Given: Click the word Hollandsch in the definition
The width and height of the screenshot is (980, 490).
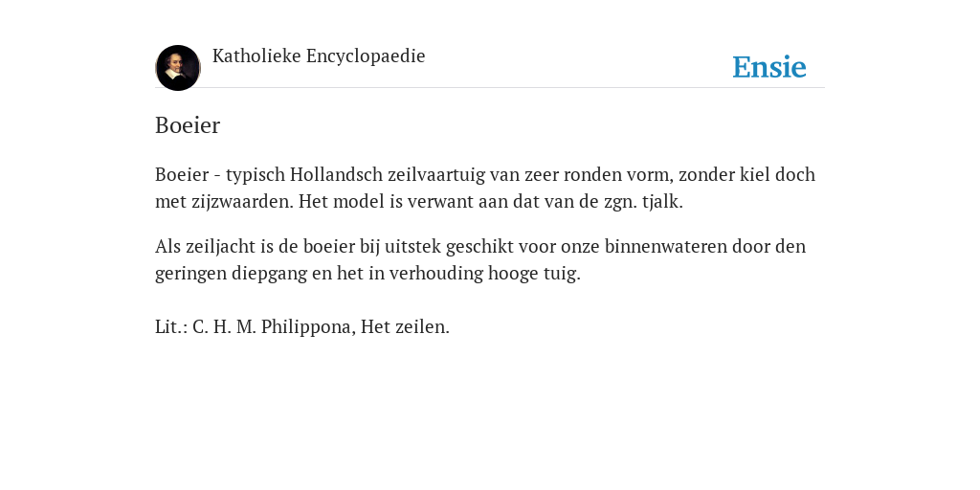Looking at the screenshot, I should 336,174.
